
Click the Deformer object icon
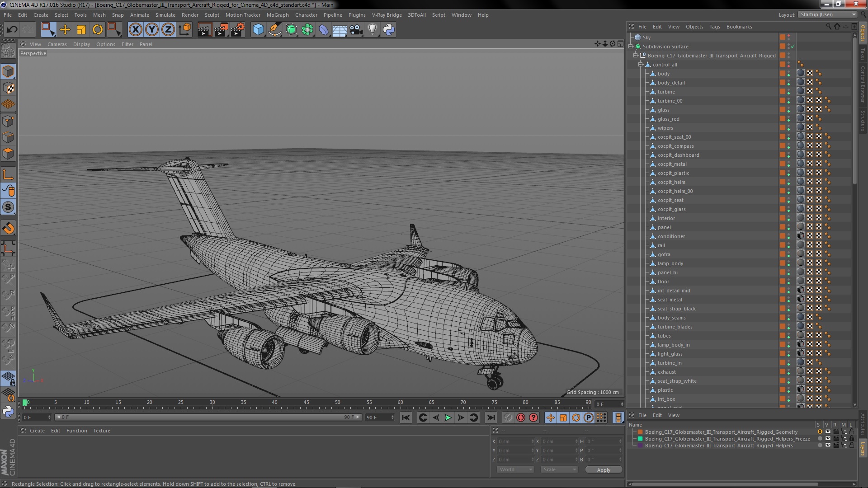click(x=324, y=30)
